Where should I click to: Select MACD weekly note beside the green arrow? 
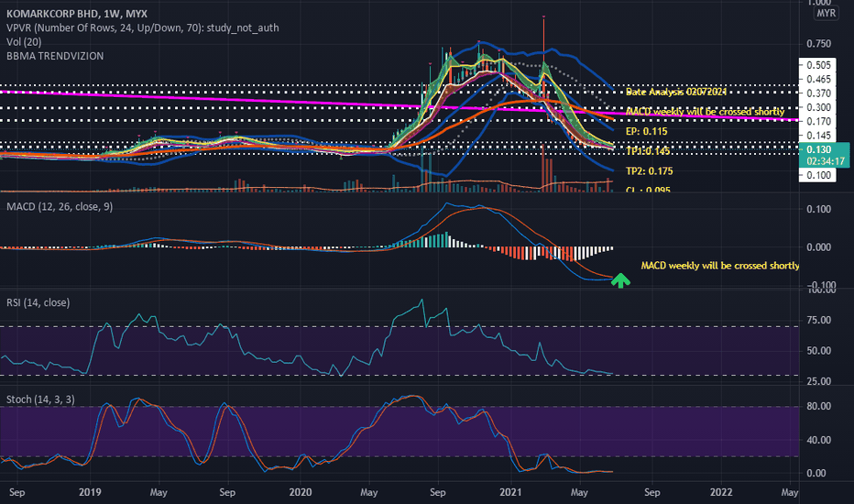(x=720, y=266)
